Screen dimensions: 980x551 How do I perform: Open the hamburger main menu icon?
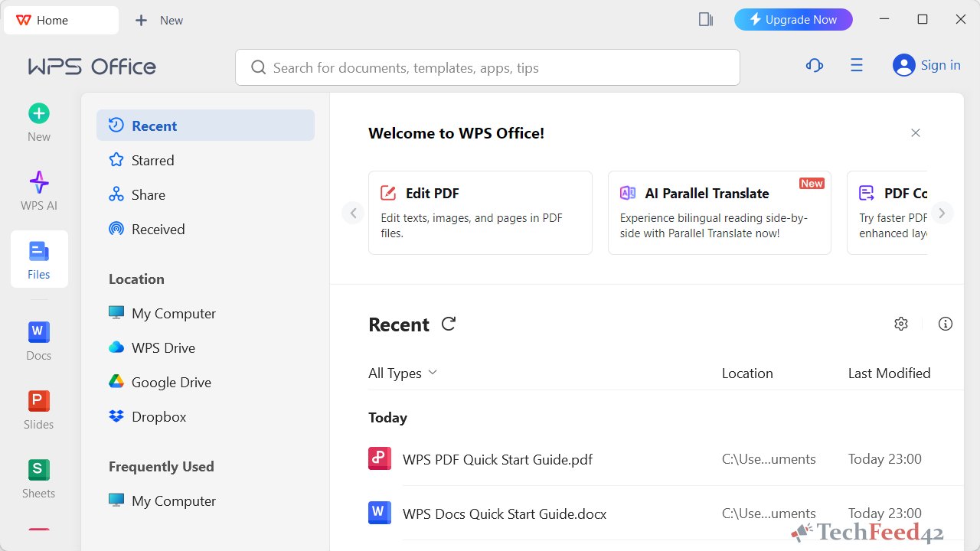pos(857,66)
